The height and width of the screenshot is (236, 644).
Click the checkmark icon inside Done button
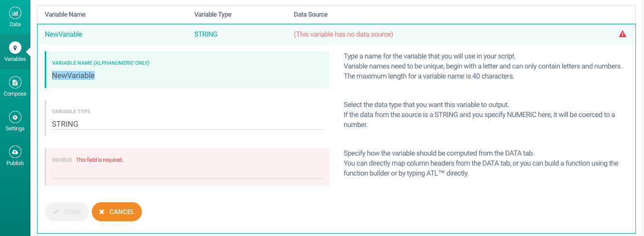click(x=56, y=212)
